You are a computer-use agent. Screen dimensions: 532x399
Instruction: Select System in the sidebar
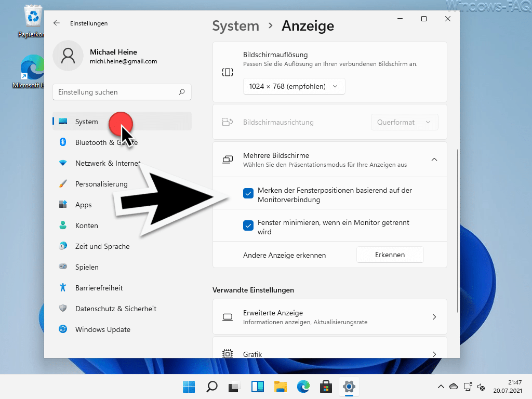coord(122,121)
